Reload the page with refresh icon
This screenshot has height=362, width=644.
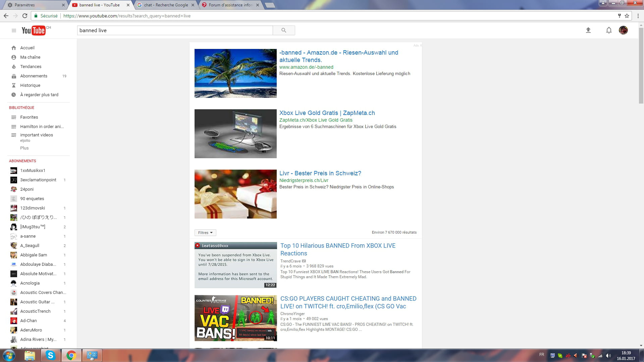[25, 16]
